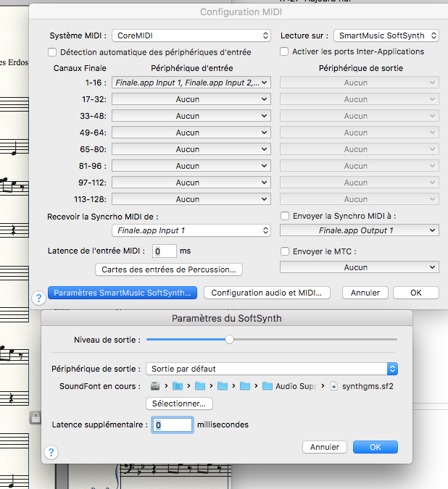Open Recevoir la Synchro MIDI input dropdown
448x489 pixels.
[191, 230]
